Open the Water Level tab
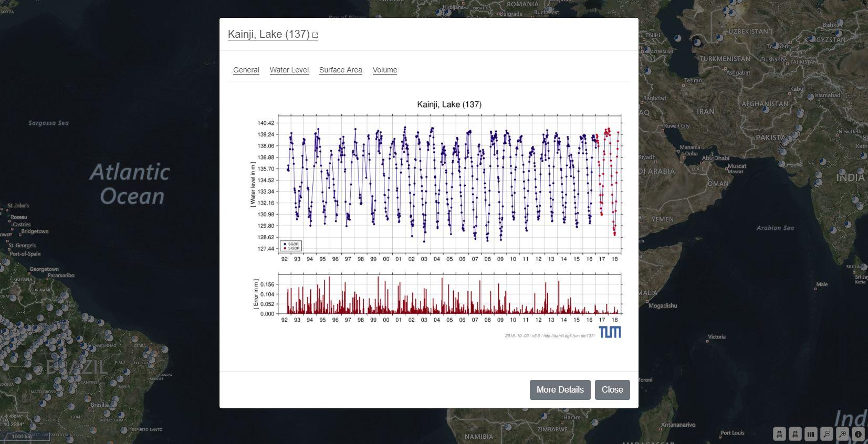The width and height of the screenshot is (868, 444). click(x=289, y=70)
